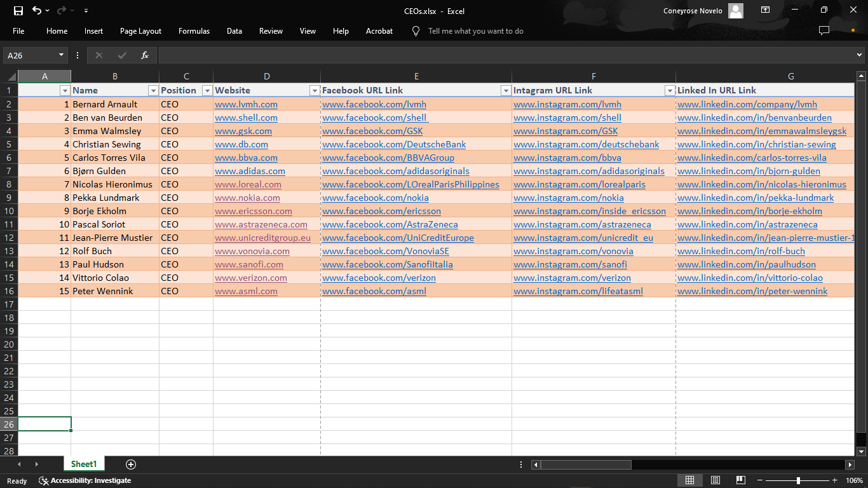Select all cells with the corner button
This screenshot has width=868, height=488.
point(9,76)
